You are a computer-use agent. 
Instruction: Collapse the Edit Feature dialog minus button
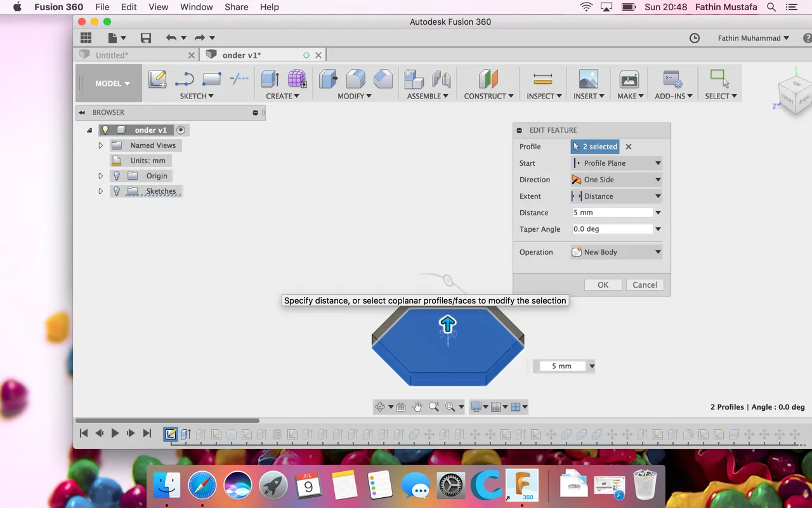(x=520, y=130)
